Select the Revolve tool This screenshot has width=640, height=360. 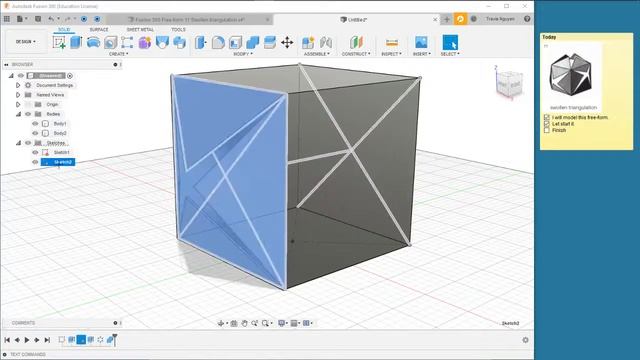coord(93,42)
